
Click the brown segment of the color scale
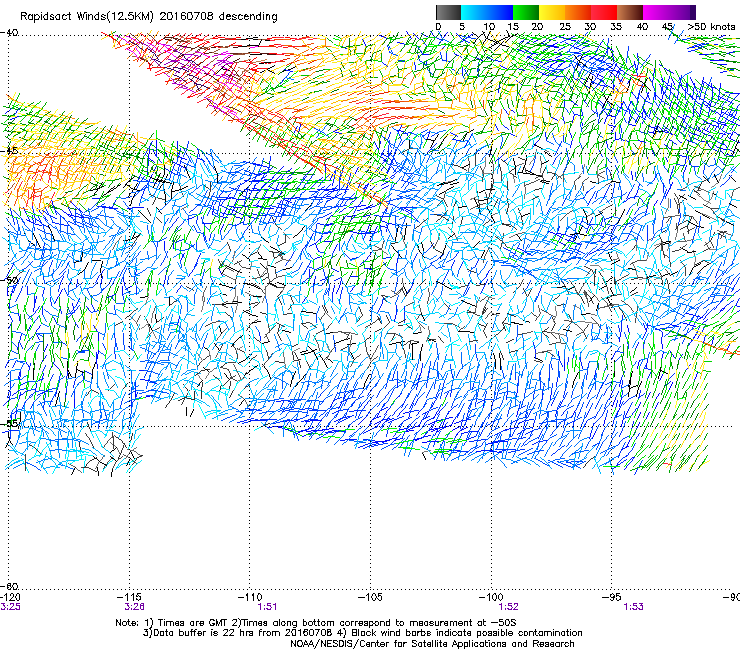630,12
